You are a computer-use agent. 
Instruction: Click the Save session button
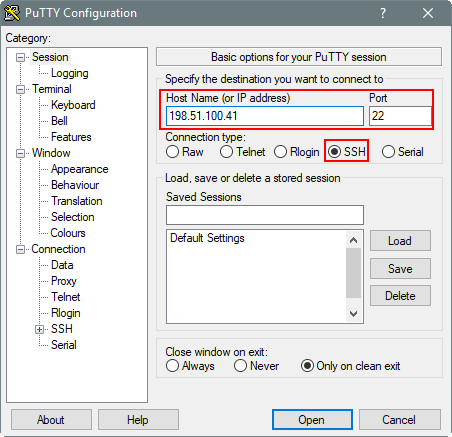[400, 269]
